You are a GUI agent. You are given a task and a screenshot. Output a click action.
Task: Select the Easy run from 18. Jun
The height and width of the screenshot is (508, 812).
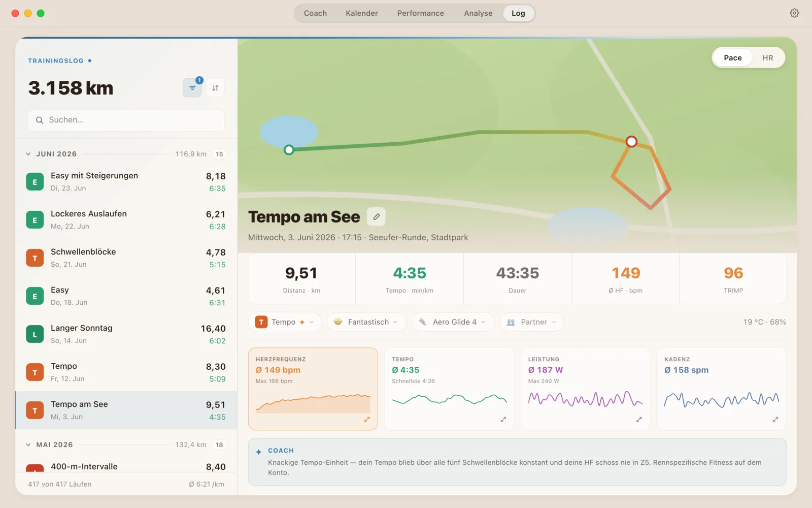tap(126, 296)
